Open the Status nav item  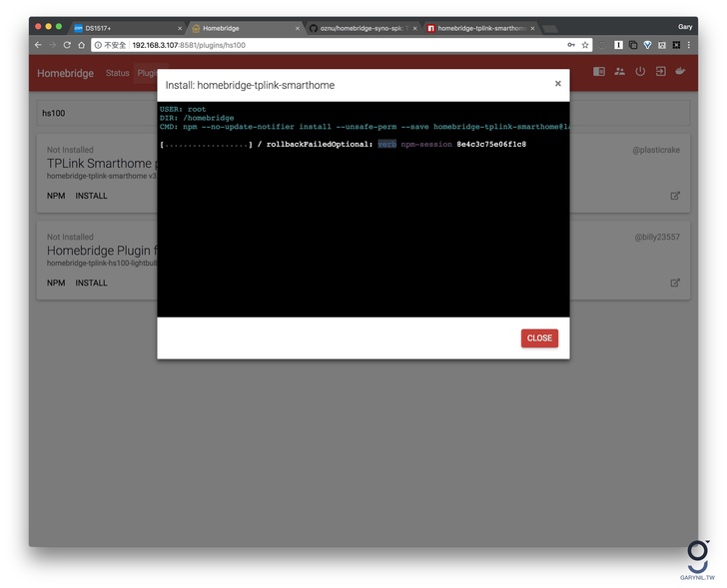(117, 73)
